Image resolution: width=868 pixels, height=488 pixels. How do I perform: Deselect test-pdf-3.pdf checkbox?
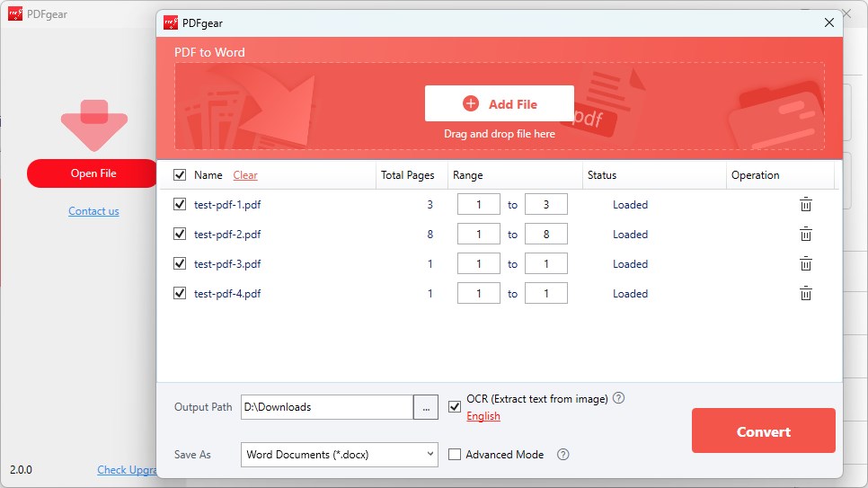[x=180, y=263]
